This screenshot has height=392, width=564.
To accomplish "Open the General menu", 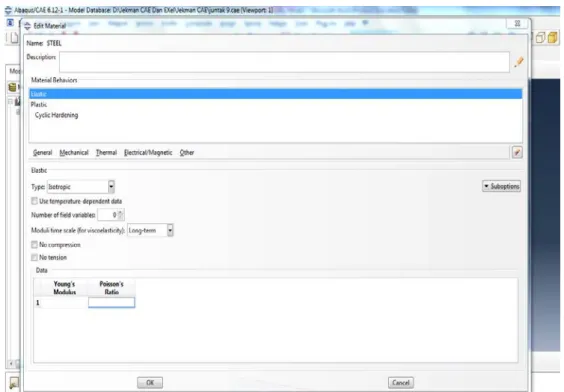I will [42, 152].
